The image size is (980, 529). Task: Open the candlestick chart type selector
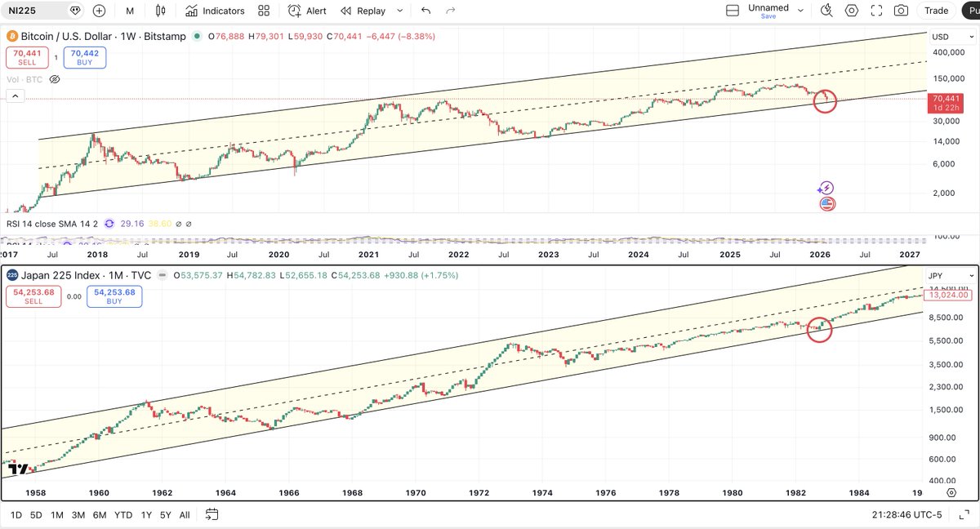click(160, 11)
